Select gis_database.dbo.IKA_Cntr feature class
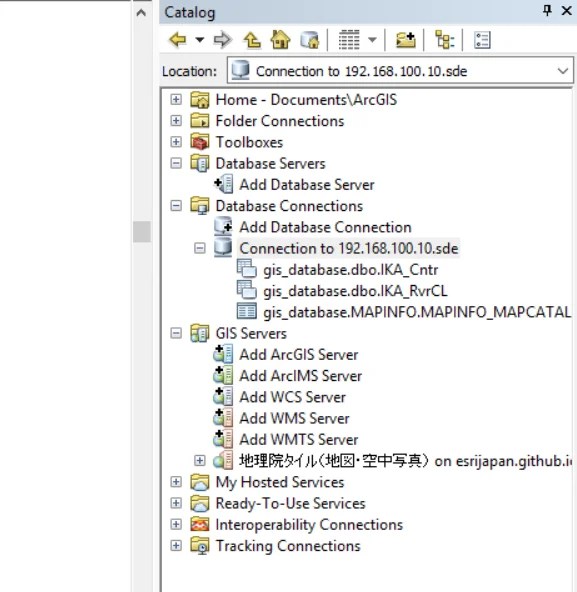Image resolution: width=577 pixels, height=592 pixels. [x=351, y=270]
